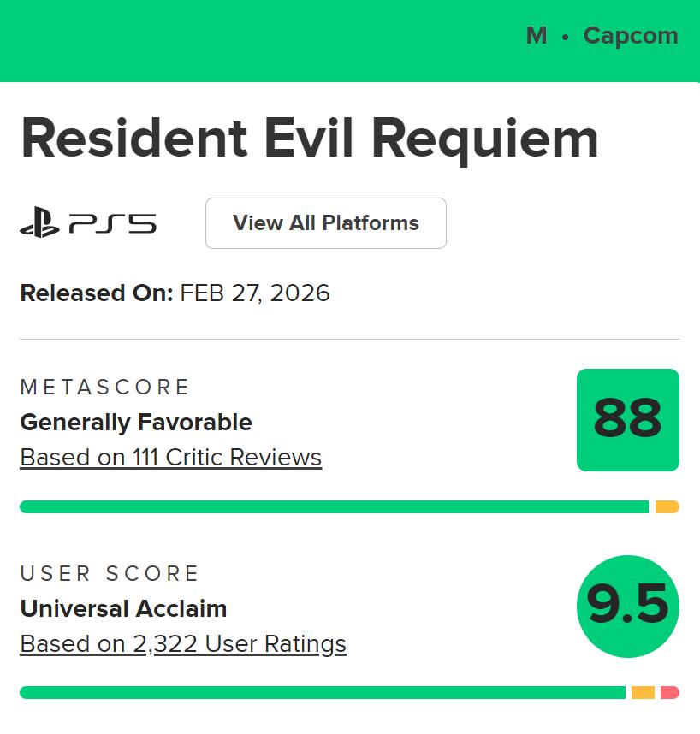This screenshot has height=734, width=700.
Task: Click the METASCORE heading label
Action: (104, 388)
